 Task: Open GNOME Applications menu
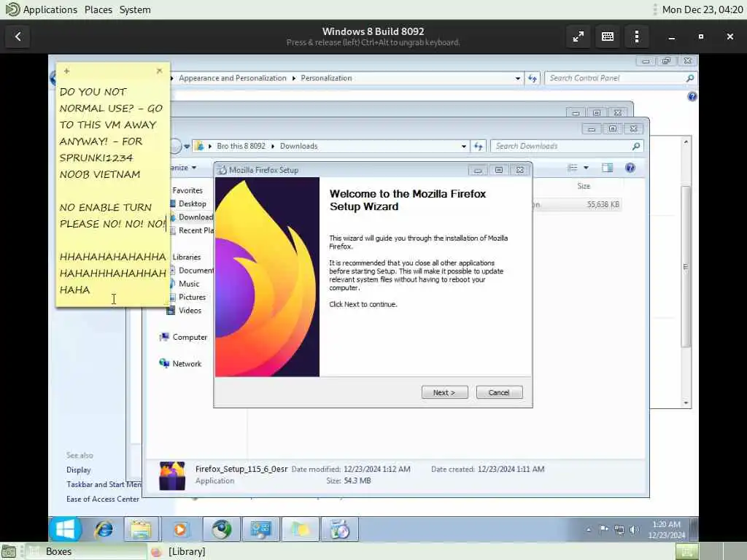50,9
